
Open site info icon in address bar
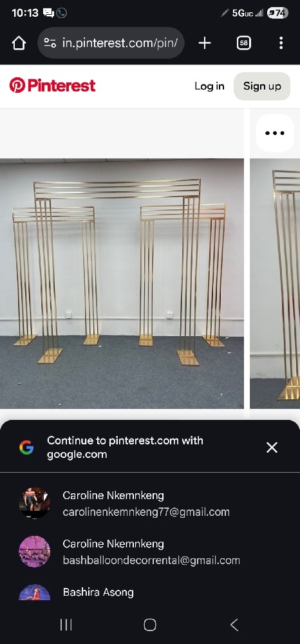coord(50,43)
